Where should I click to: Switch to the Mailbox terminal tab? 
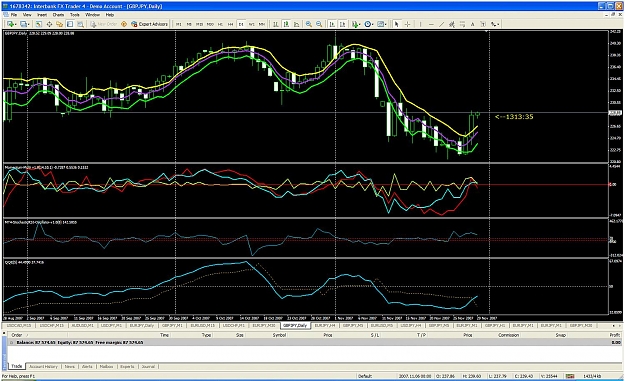(x=106, y=366)
